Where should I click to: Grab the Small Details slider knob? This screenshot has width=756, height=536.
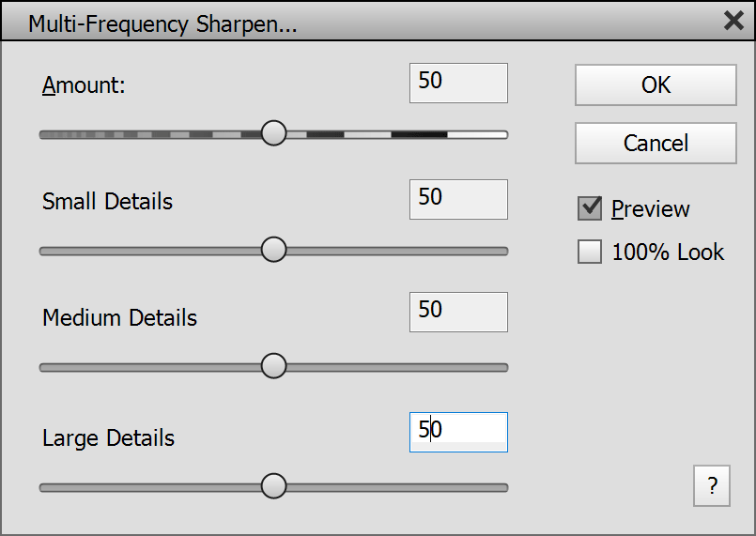(273, 250)
